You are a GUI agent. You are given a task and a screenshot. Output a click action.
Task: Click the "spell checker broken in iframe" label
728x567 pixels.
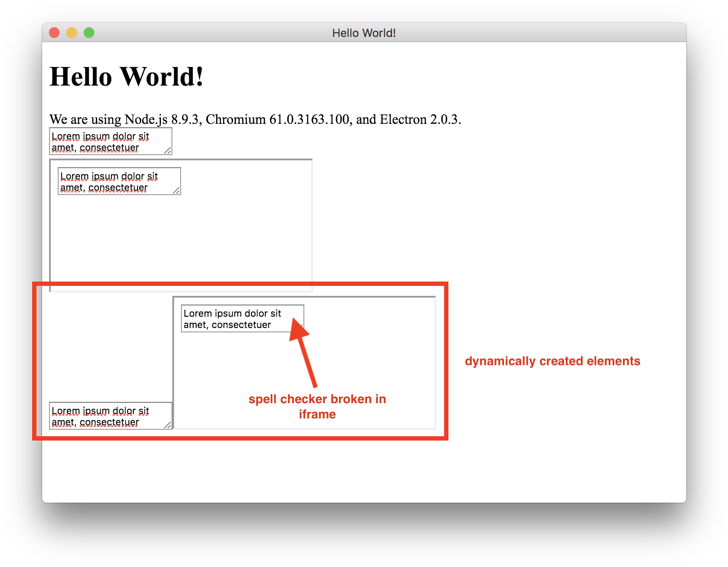tap(317, 406)
